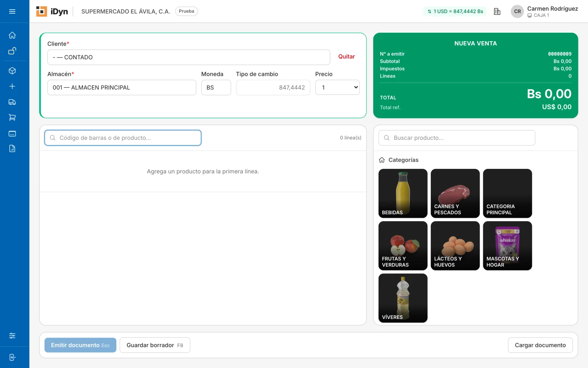This screenshot has width=588, height=368.
Task: Click the exchange rate badge 1 USD = 847,4442 Bs
Action: 455,11
